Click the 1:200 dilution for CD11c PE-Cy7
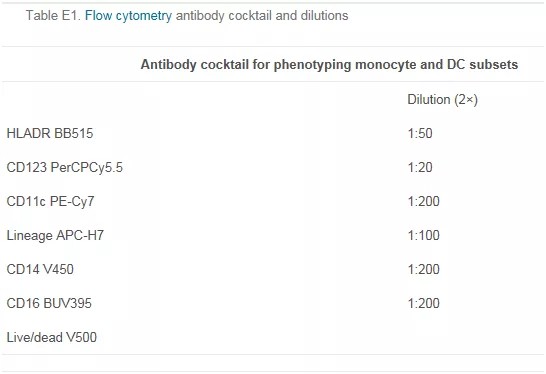 pyautogui.click(x=423, y=201)
